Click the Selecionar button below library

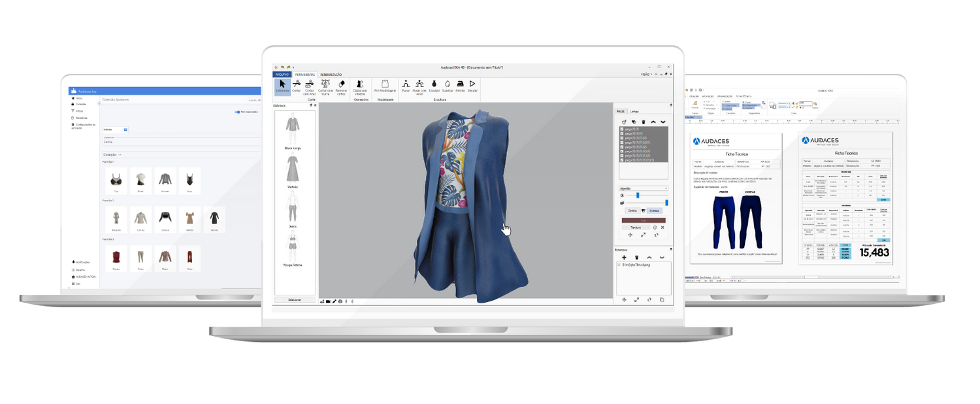point(295,299)
